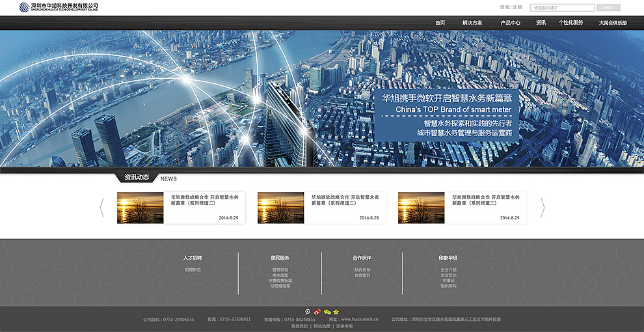Open the WeChat social icon in footer

[x=327, y=312]
